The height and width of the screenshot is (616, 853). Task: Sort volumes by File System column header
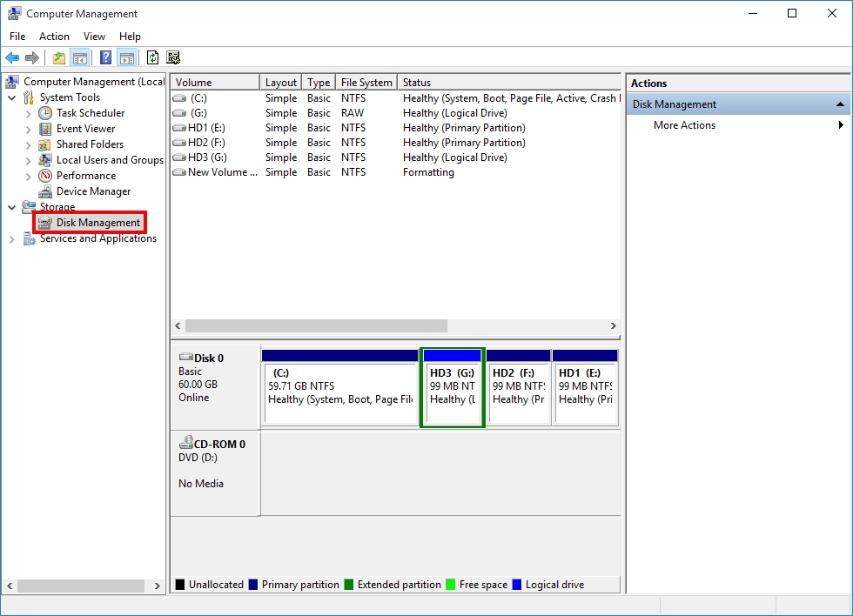(366, 83)
